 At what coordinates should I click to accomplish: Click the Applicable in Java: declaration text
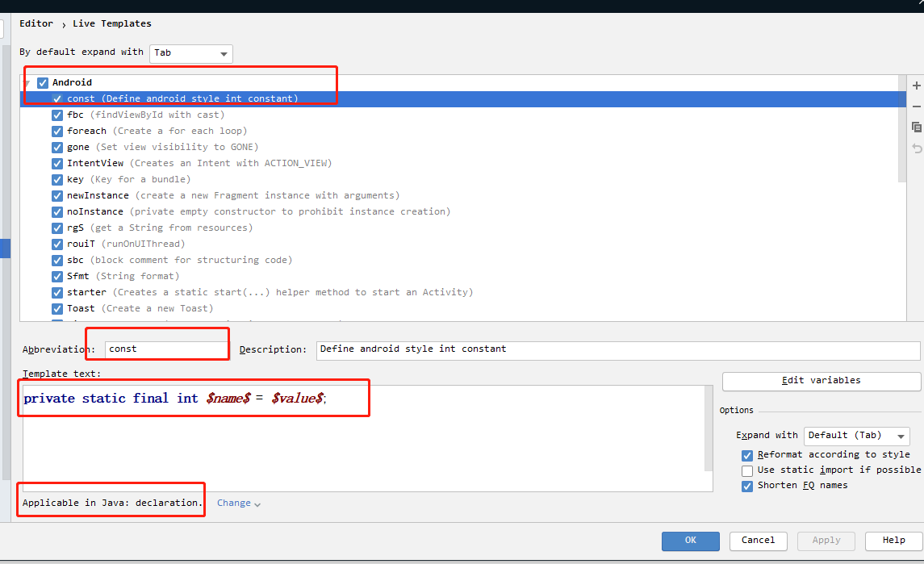tap(112, 503)
